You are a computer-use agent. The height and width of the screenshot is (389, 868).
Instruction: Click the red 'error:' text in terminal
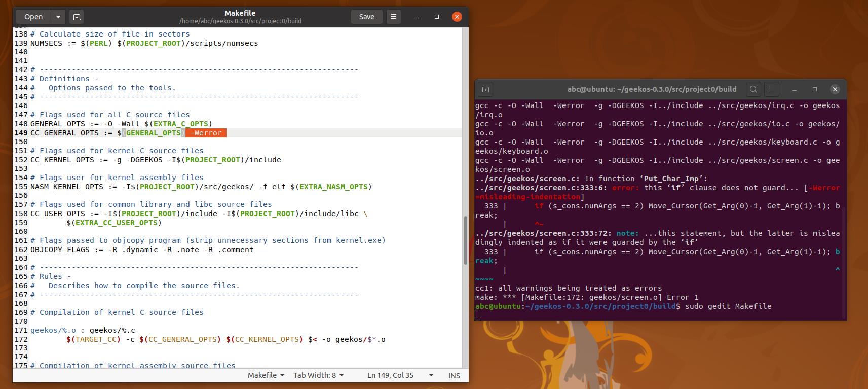click(625, 188)
